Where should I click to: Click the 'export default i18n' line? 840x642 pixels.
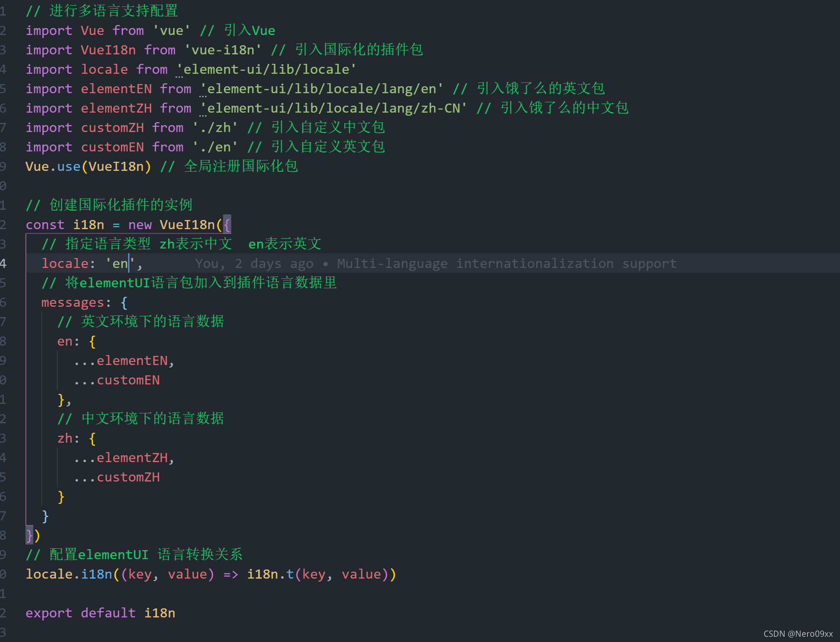click(101, 613)
